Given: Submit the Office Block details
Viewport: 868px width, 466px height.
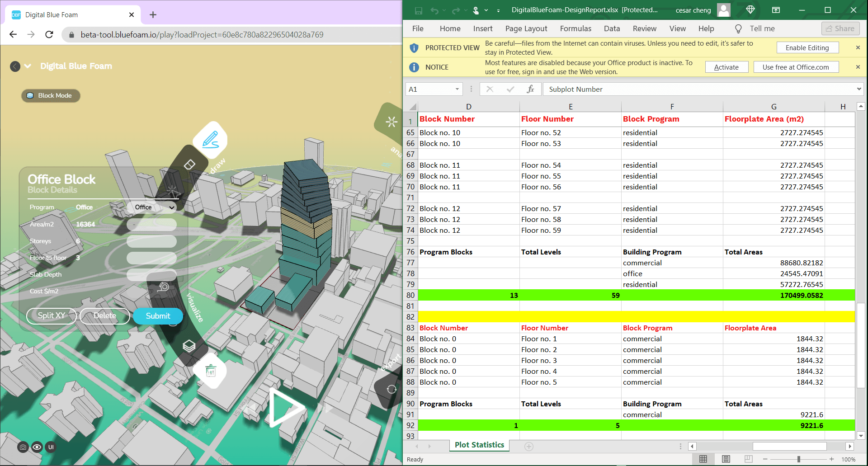Looking at the screenshot, I should (x=158, y=316).
